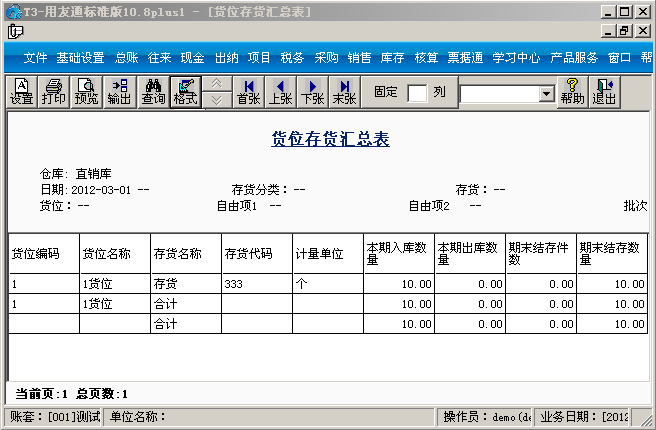Open the 税务 menu
This screenshot has height=430, width=656.
point(292,58)
